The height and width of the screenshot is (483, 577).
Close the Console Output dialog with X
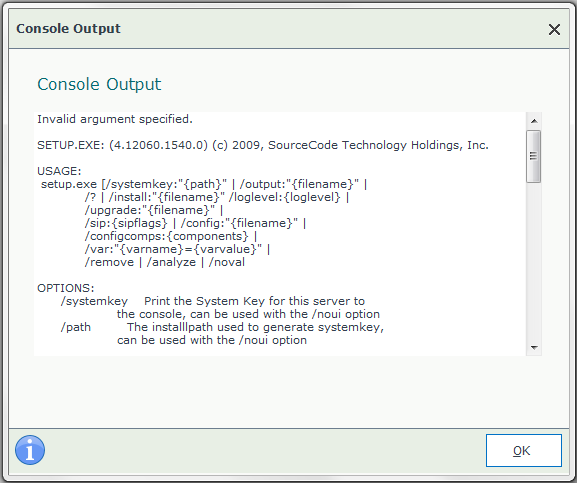point(554,29)
